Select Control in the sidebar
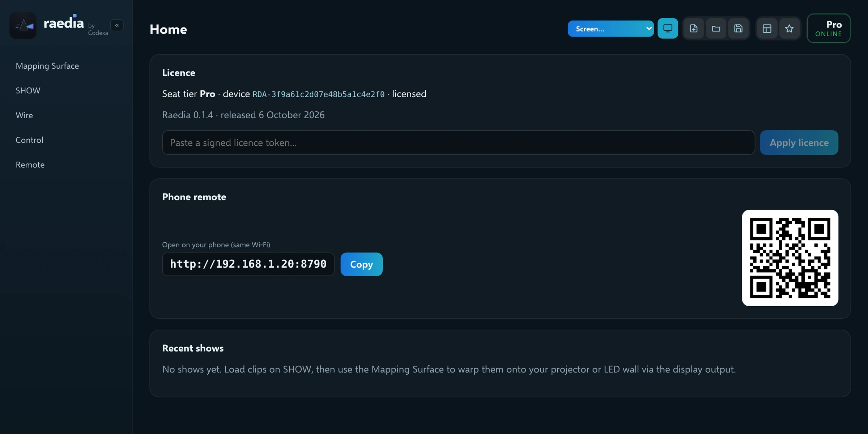The image size is (868, 434). coord(29,140)
